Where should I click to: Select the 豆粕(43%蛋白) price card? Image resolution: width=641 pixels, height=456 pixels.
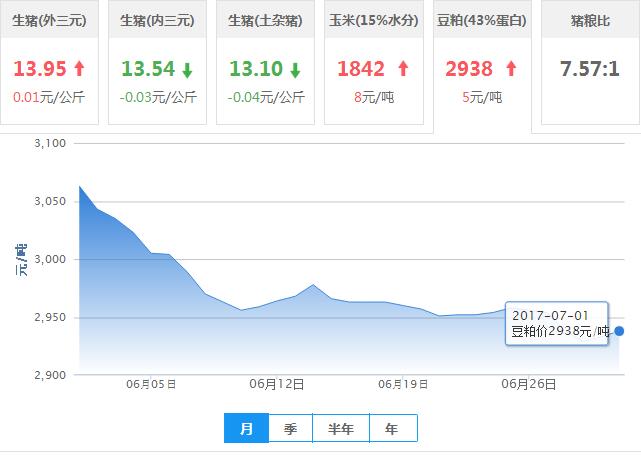[x=482, y=66]
